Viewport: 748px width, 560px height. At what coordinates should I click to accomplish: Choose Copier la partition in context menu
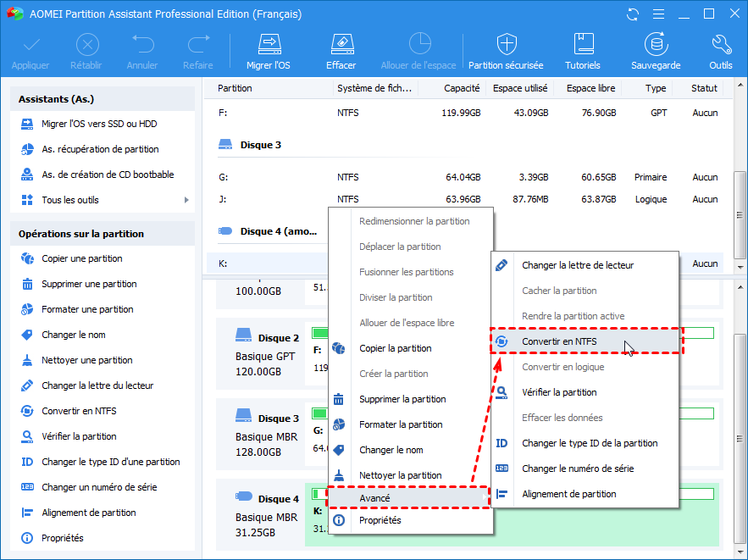click(411, 348)
